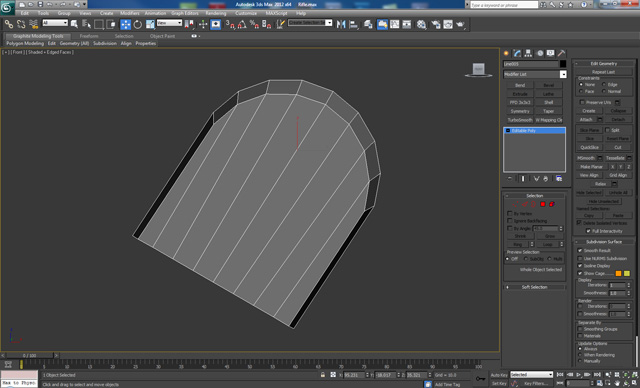640x388 pixels.
Task: Click the Select and Link tool
Action: [x=9, y=24]
